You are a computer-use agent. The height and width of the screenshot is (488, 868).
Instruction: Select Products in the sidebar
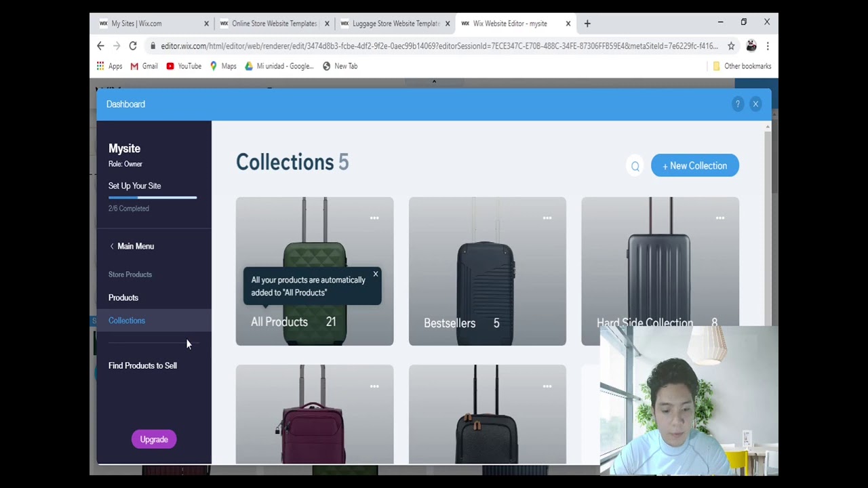123,298
